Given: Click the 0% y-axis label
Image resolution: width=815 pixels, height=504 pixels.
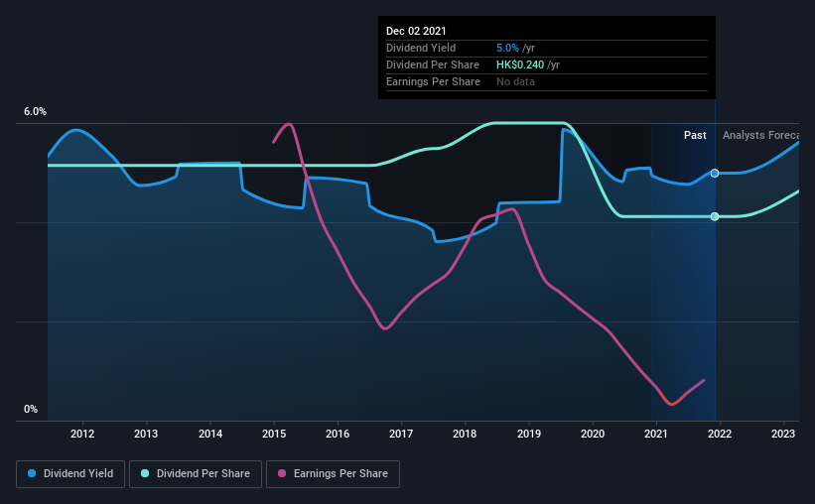Looking at the screenshot, I should 31,410.
